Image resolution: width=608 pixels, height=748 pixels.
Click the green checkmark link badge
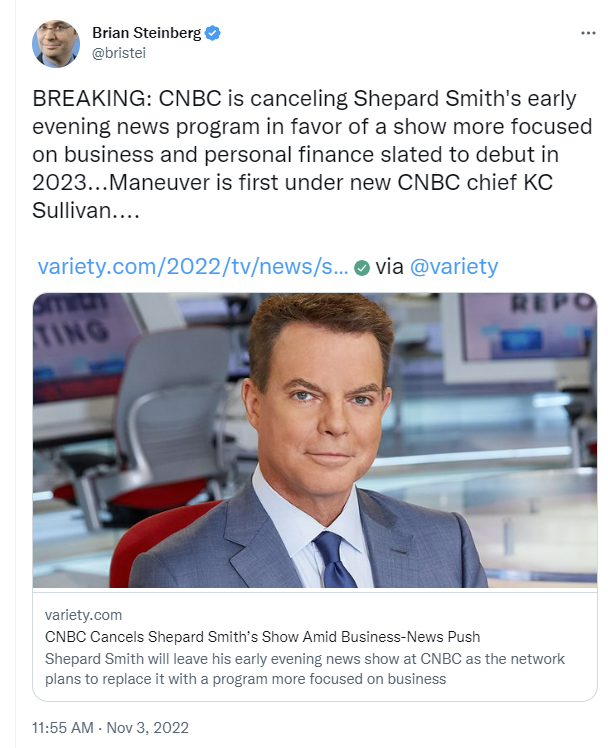(x=362, y=268)
